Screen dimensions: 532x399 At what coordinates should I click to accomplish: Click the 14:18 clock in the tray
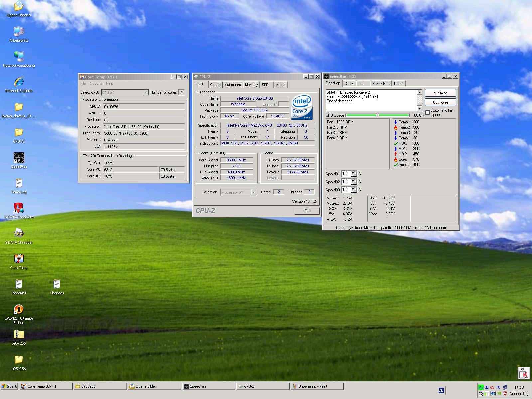coord(519,387)
